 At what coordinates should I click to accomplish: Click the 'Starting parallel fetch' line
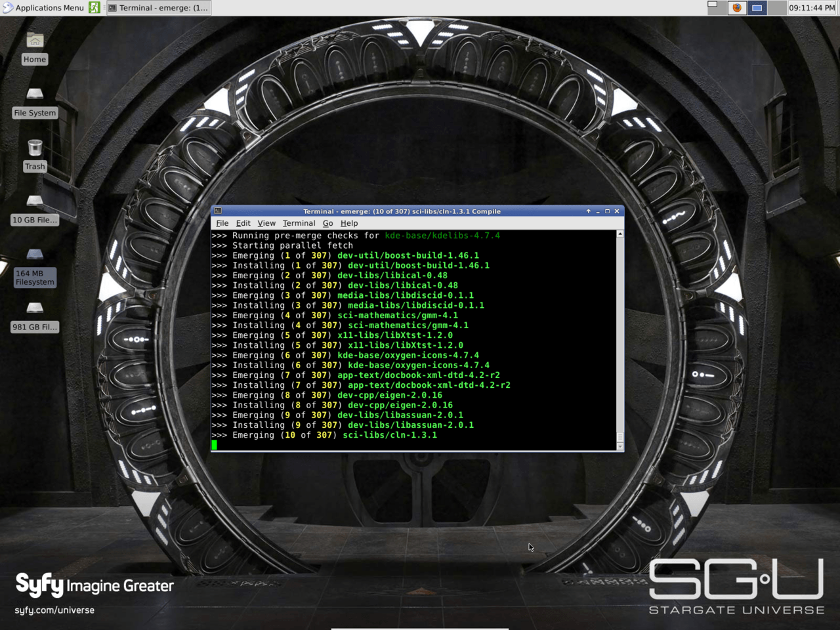point(282,245)
